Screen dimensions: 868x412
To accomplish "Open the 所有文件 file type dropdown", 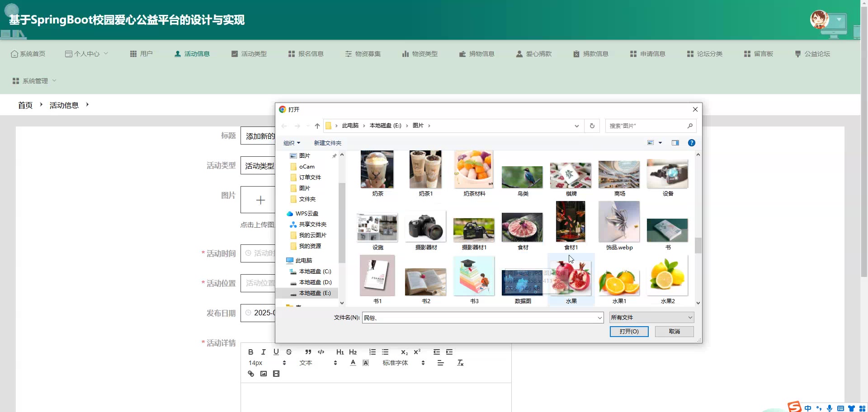I will [651, 318].
